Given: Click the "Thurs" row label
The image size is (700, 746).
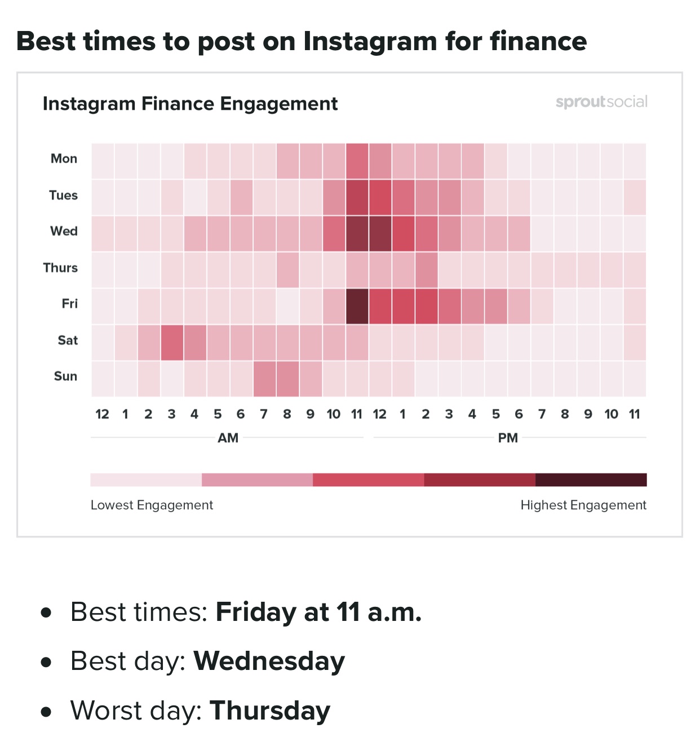Looking at the screenshot, I should [60, 268].
